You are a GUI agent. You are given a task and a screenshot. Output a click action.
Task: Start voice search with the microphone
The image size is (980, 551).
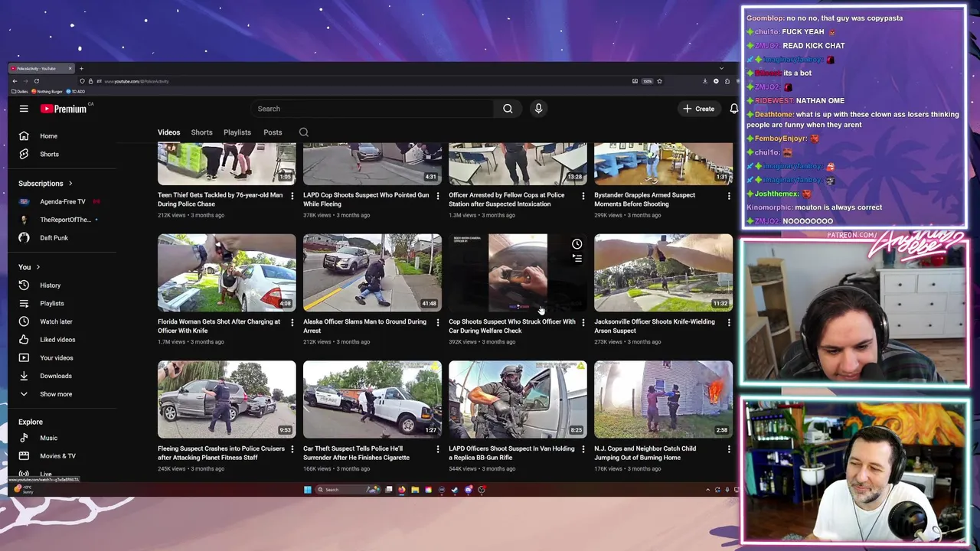tap(538, 109)
